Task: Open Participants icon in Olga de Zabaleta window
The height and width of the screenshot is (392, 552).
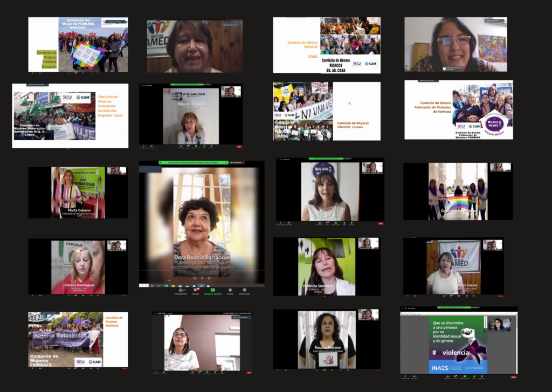Action: point(181,145)
